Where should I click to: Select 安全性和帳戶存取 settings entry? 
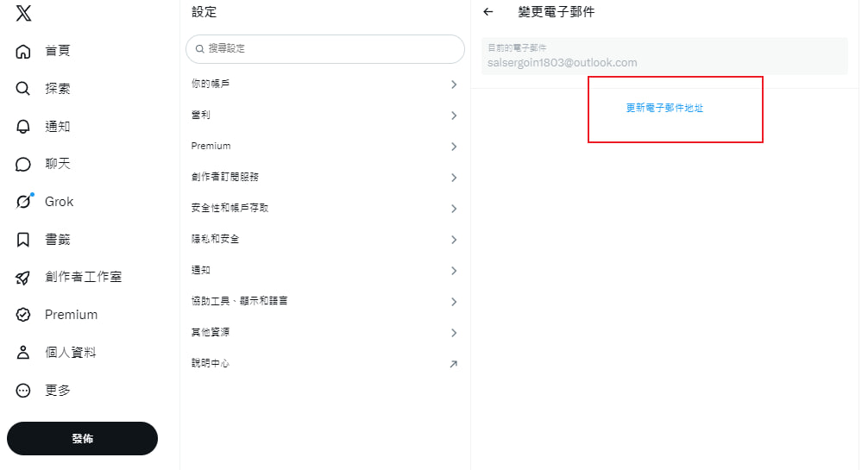coord(325,208)
